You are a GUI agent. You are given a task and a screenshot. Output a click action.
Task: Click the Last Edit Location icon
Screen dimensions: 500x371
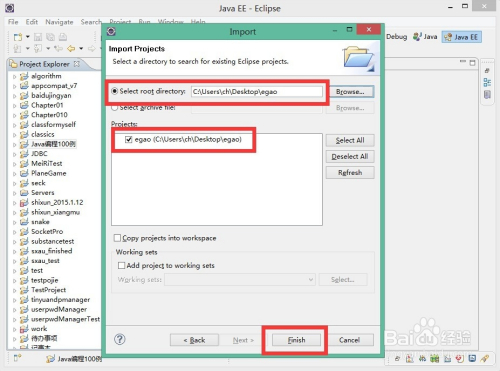click(58, 49)
